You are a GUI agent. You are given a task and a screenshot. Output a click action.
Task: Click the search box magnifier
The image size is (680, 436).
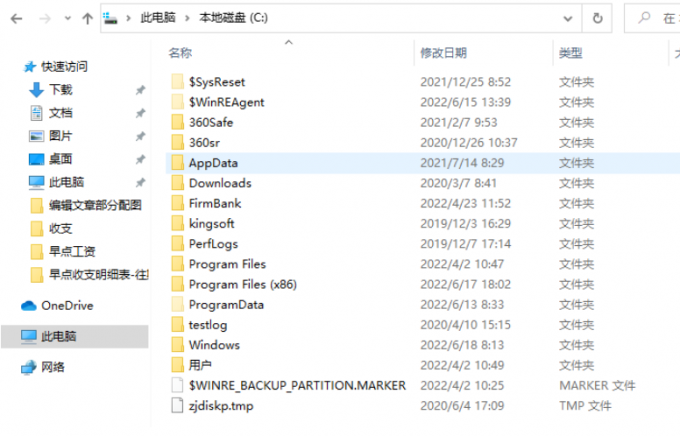click(644, 18)
